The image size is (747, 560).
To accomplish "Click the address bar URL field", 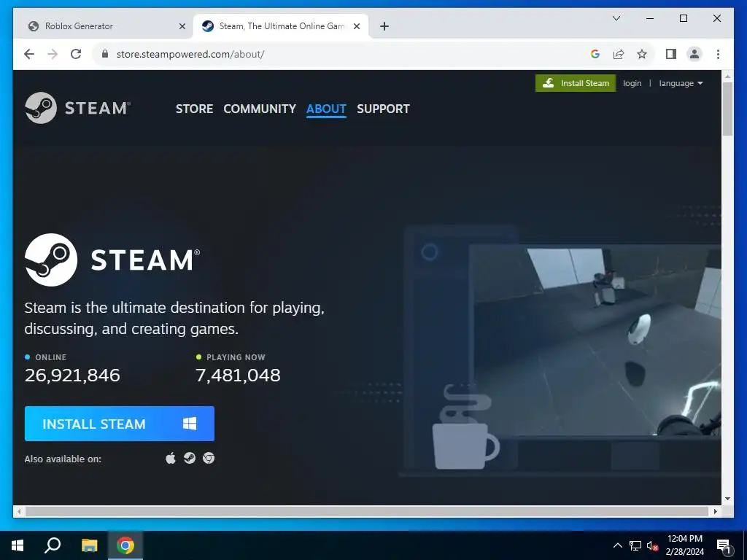I will pyautogui.click(x=343, y=54).
